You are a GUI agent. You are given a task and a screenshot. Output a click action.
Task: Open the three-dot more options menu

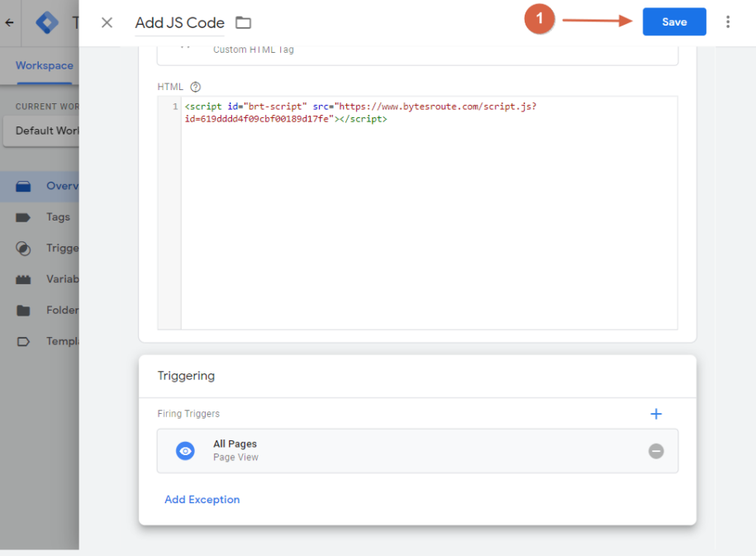pyautogui.click(x=728, y=21)
